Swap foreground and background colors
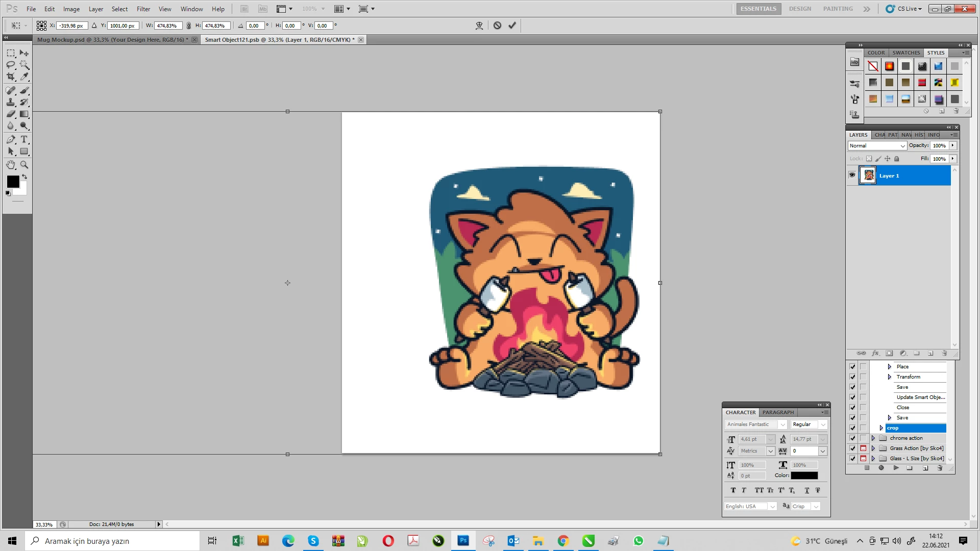The image size is (980, 551). point(24,177)
